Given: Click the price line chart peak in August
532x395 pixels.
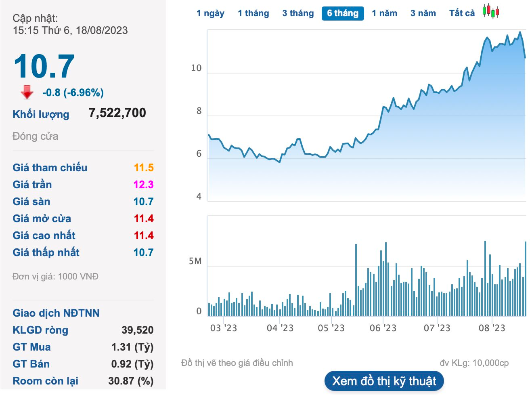Looking at the screenshot, I should pyautogui.click(x=520, y=32).
